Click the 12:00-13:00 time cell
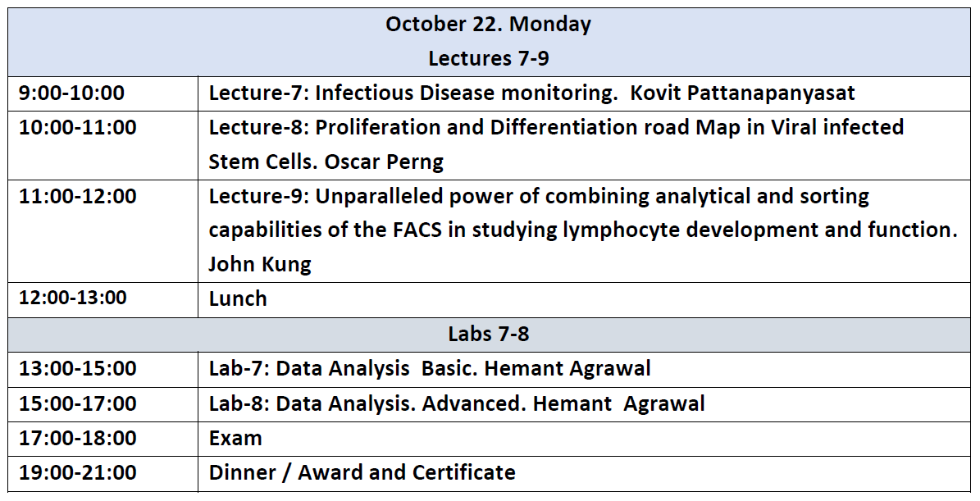This screenshot has width=980, height=501. pos(73,298)
